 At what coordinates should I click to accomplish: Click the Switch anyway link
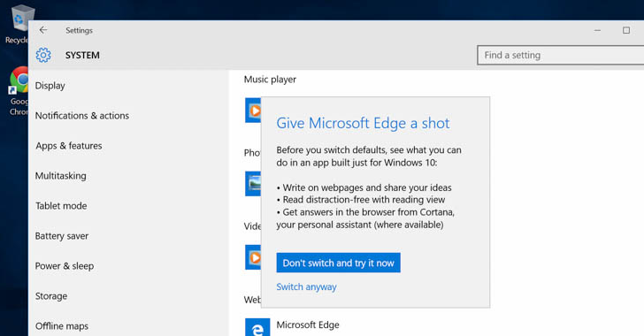[306, 286]
